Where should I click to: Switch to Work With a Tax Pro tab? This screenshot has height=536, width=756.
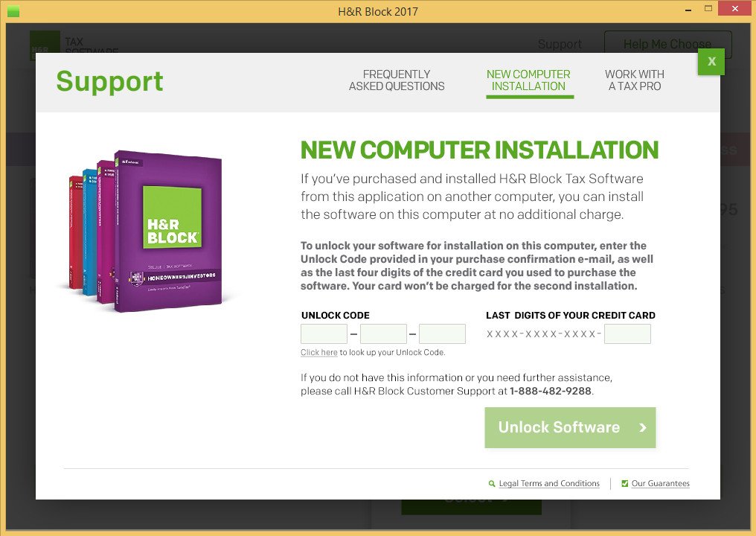pyautogui.click(x=635, y=80)
